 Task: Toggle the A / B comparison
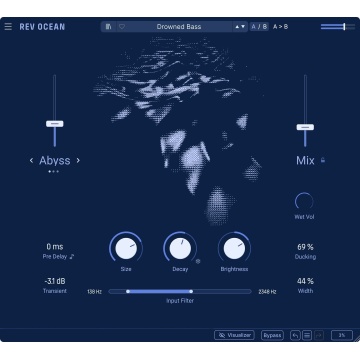point(259,27)
